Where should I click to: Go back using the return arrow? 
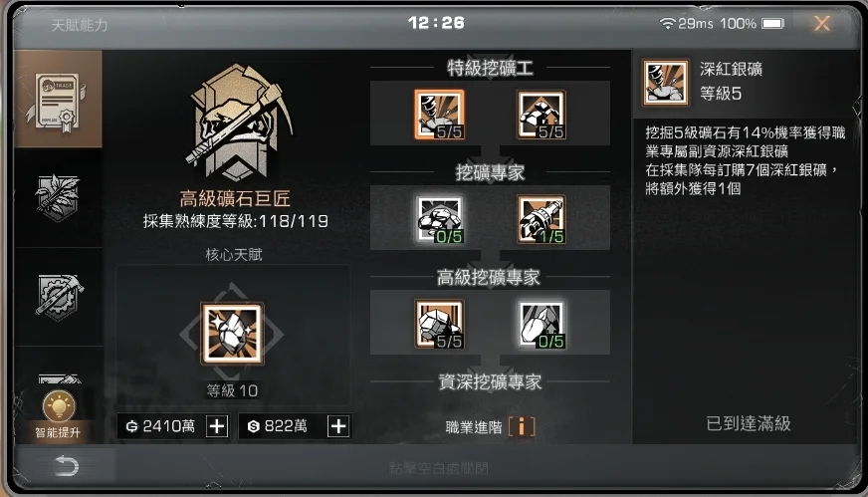tap(67, 465)
